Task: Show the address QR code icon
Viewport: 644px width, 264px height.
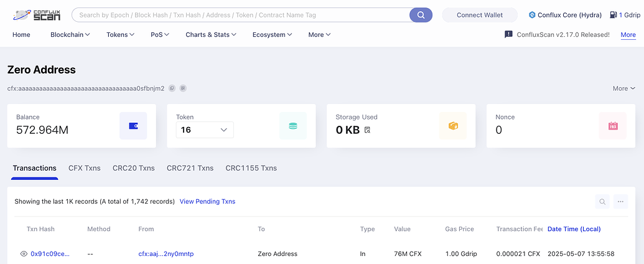Action: point(183,88)
